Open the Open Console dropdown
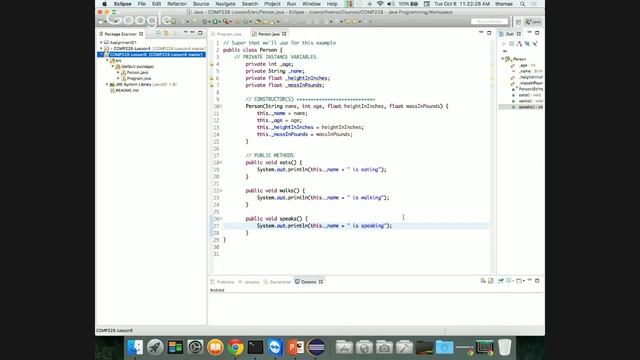The width and height of the screenshot is (640, 360). [x=524, y=281]
